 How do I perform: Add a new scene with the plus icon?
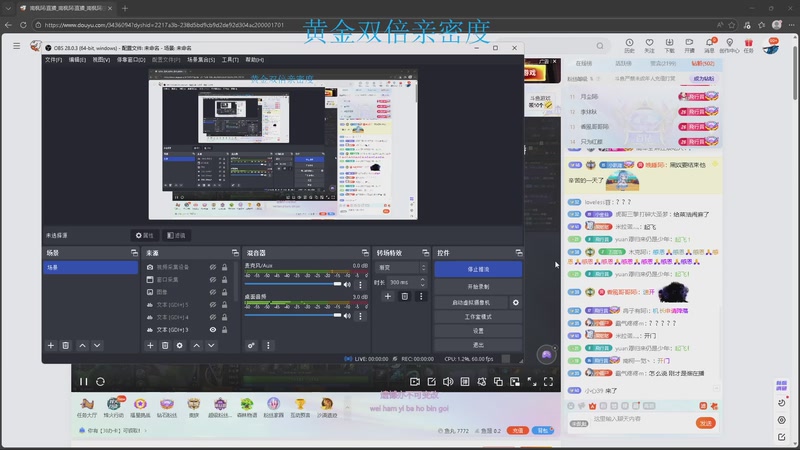coord(51,345)
